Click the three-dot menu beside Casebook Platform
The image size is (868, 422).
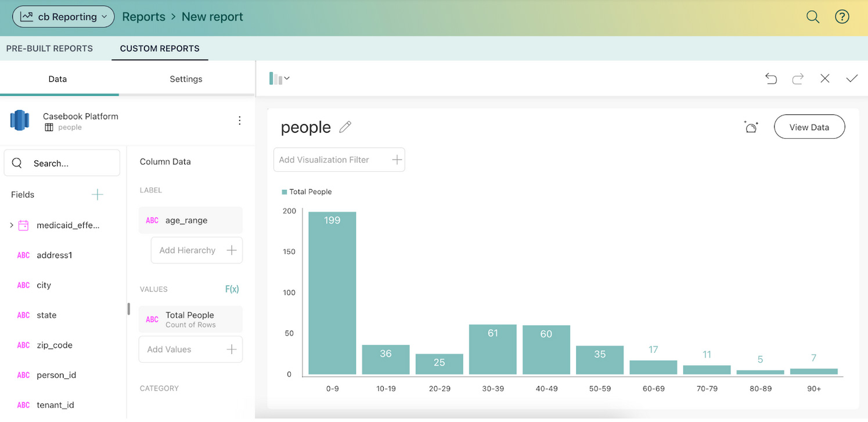coord(239,120)
